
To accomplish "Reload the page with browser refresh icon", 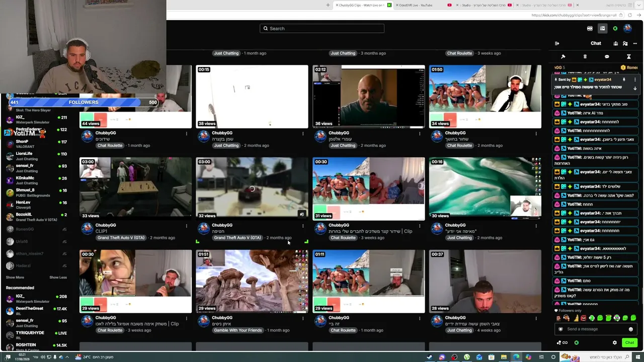I will 630,15.
